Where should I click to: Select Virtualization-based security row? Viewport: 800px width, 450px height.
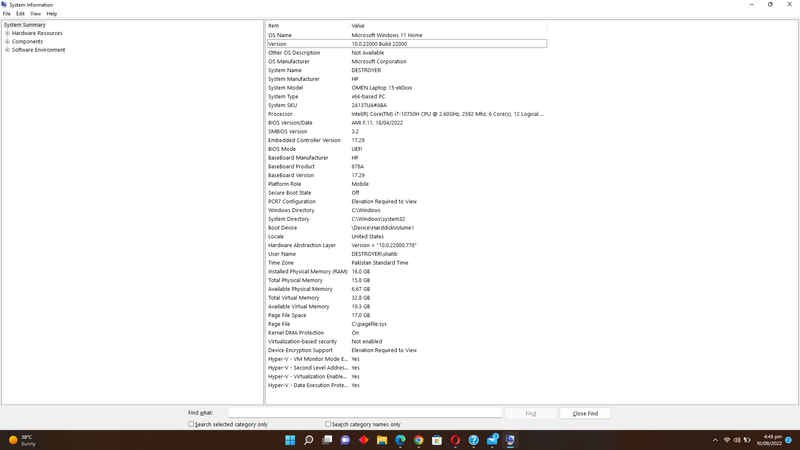[x=407, y=341]
